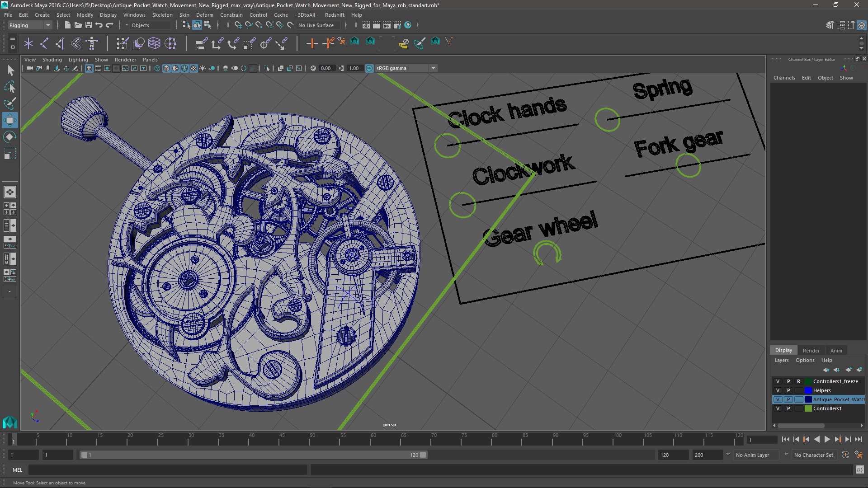Click the Antique_Pocket_Watch layer color swatch
This screenshot has width=868, height=488.
click(808, 399)
